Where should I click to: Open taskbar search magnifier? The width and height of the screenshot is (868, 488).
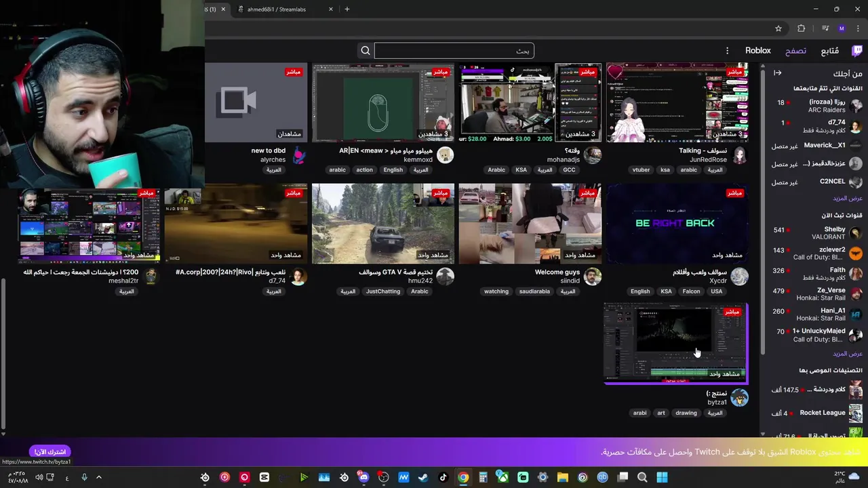[642, 477]
